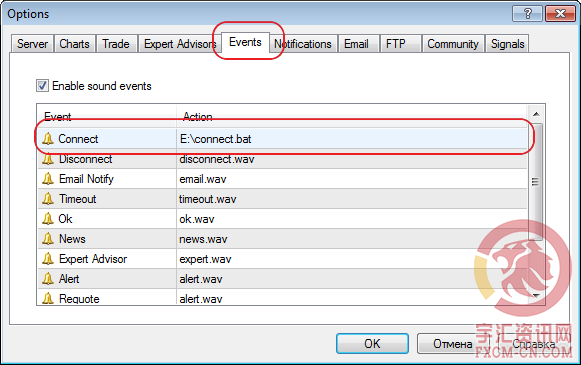The width and height of the screenshot is (581, 365).
Task: Click the bell icon beside Requote
Action: pos(48,298)
